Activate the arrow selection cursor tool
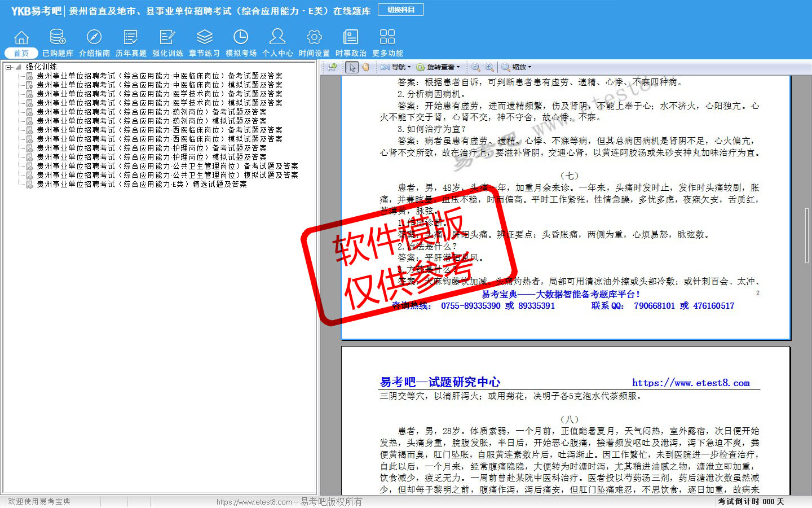This screenshot has width=812, height=508. point(352,67)
